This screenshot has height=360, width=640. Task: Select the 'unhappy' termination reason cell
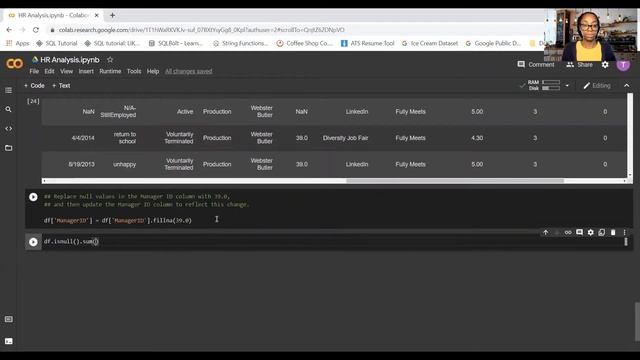(x=124, y=164)
